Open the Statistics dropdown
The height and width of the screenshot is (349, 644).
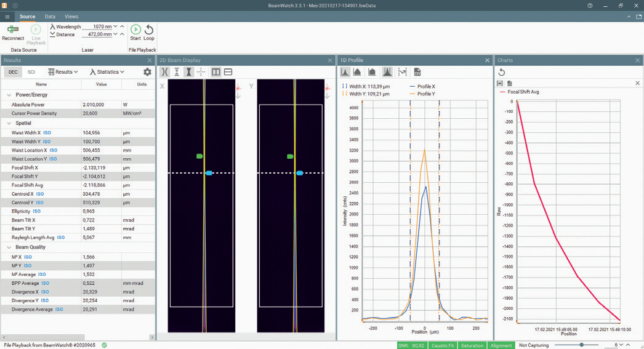coord(107,72)
